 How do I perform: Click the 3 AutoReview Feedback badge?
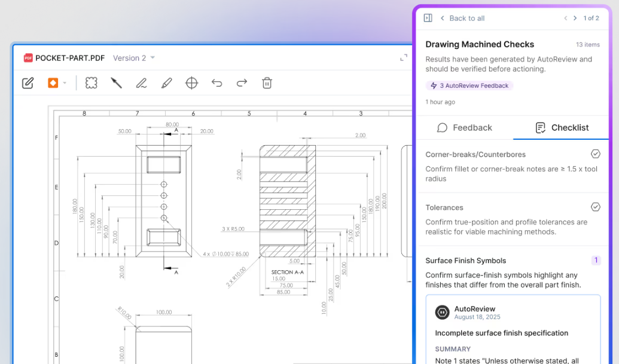pos(469,85)
